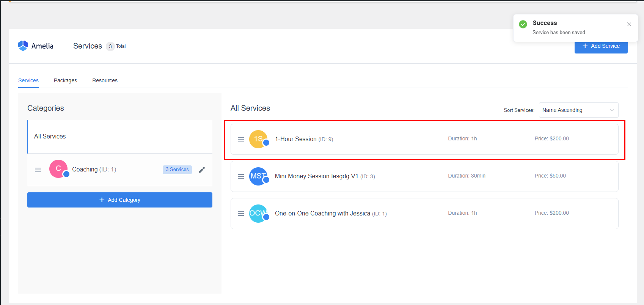Click the MST avatar icon

tap(258, 176)
